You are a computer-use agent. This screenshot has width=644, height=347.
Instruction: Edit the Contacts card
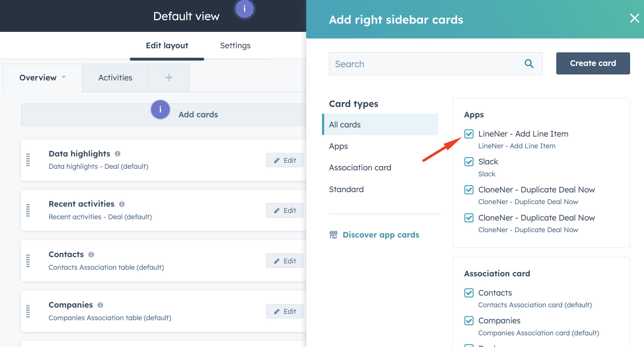tap(285, 261)
